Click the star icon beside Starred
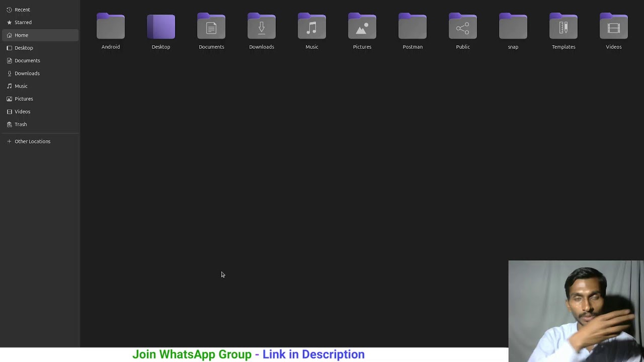The height and width of the screenshot is (362, 644). [x=9, y=22]
